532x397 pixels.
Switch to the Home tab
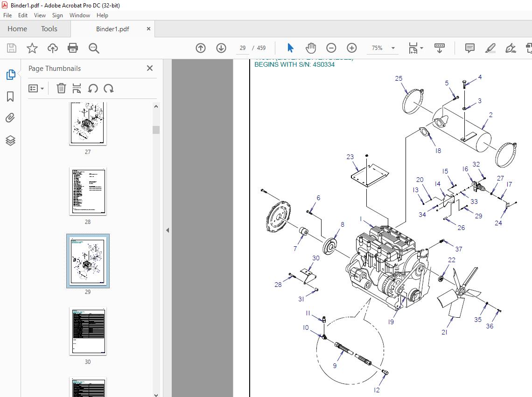pos(17,29)
